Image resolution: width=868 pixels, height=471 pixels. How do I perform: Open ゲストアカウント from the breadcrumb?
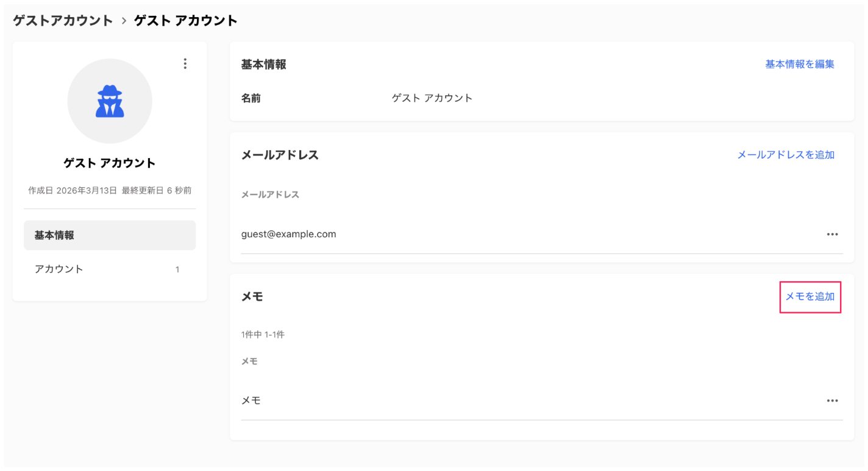(x=62, y=20)
